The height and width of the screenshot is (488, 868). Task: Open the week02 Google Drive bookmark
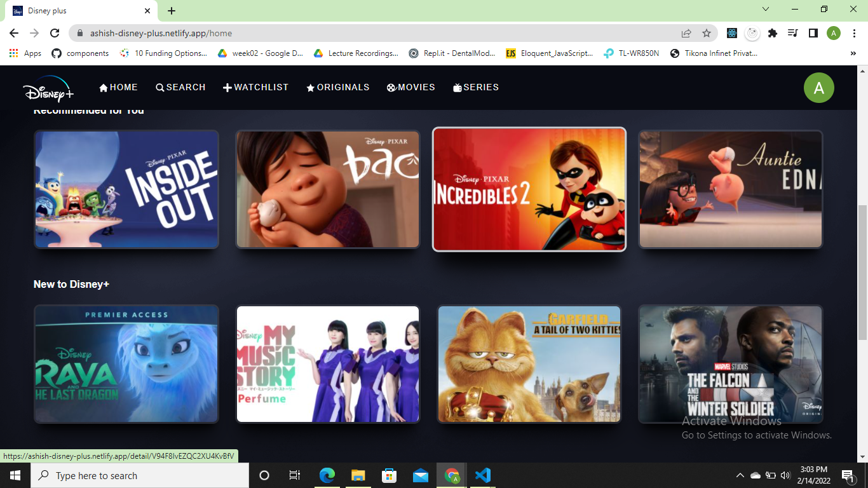261,53
